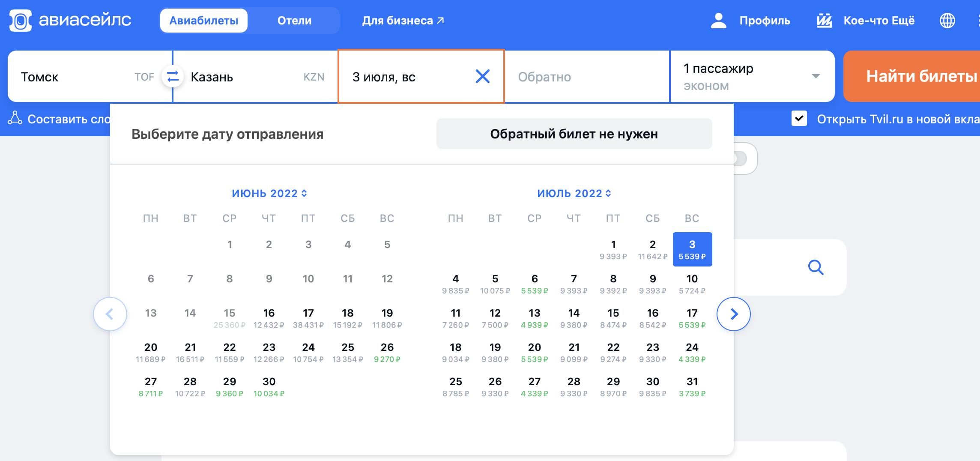This screenshot has width=980, height=461.
Task: Open the Profile user icon
Action: [x=719, y=21]
